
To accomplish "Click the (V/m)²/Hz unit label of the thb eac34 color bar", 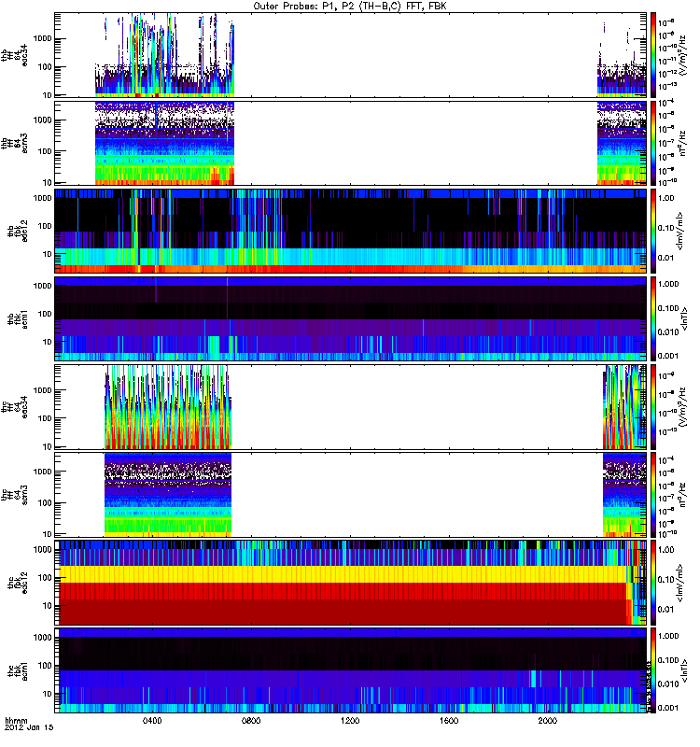I will pyautogui.click(x=683, y=55).
